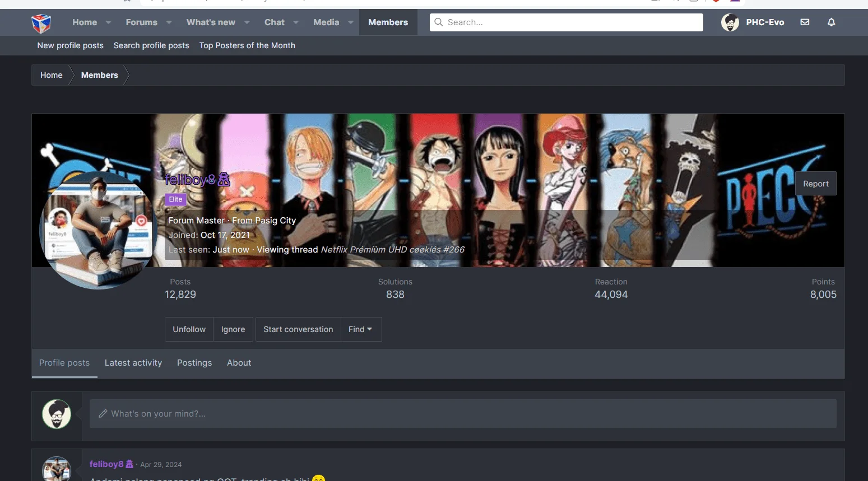
Task: Click the Elite badge label
Action: [175, 199]
